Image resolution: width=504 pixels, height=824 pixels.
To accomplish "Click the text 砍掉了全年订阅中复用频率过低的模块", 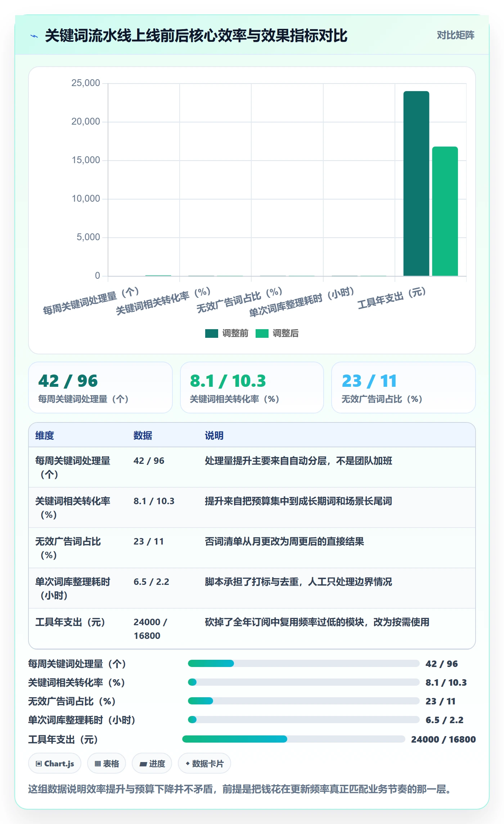I will point(284,622).
